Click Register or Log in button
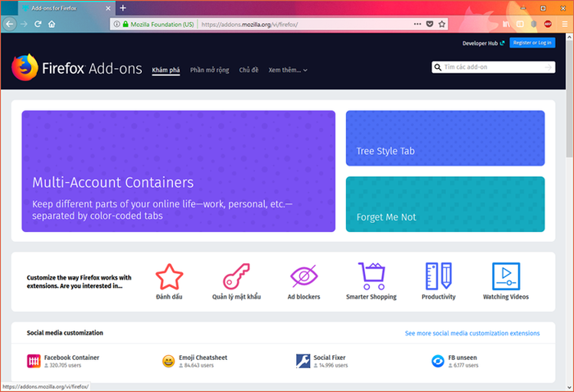The image size is (574, 392). click(x=532, y=43)
